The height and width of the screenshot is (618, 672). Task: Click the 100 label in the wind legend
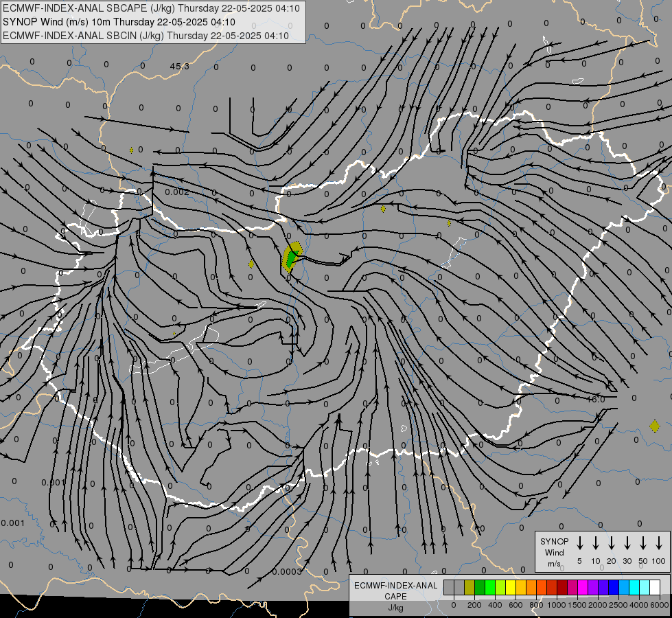click(659, 561)
